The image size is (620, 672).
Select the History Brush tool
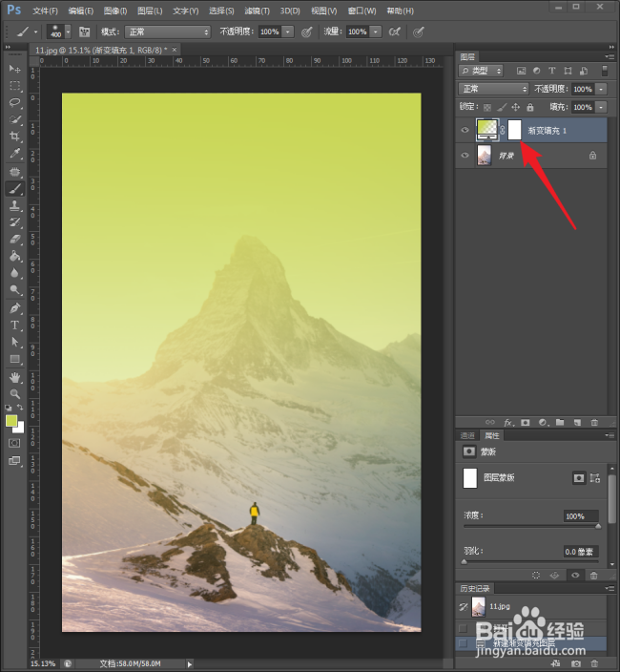point(14,222)
